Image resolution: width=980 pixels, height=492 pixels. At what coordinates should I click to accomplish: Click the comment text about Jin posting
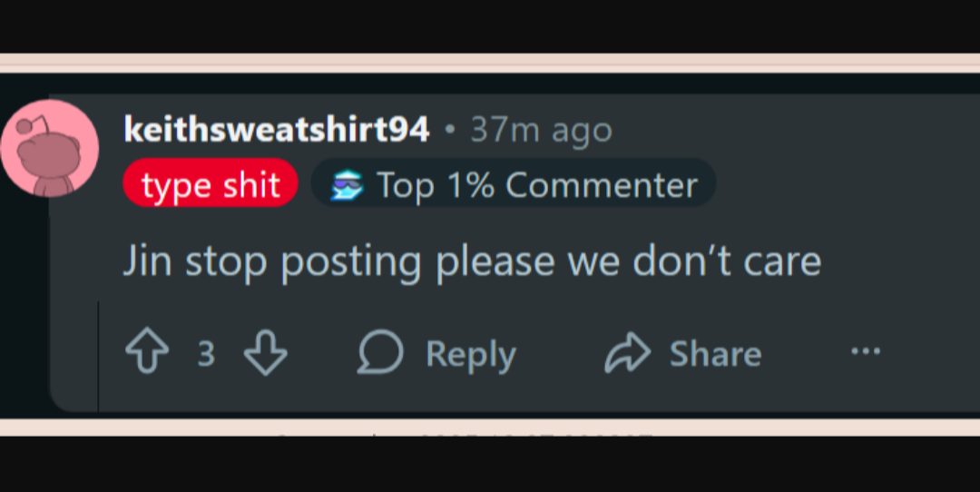[472, 261]
